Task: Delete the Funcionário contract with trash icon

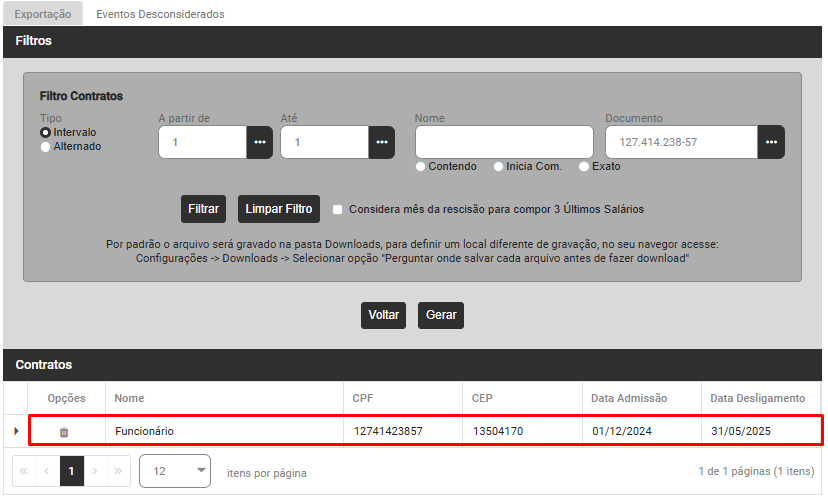Action: point(64,432)
